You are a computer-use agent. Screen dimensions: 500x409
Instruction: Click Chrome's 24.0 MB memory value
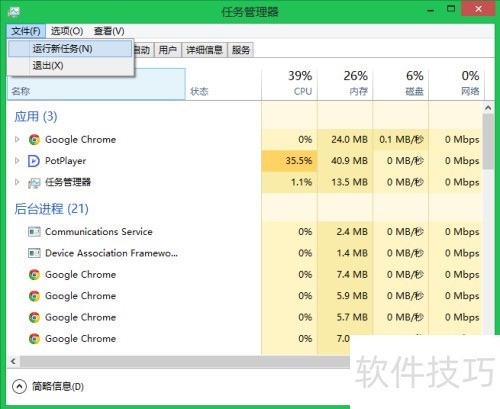point(349,139)
